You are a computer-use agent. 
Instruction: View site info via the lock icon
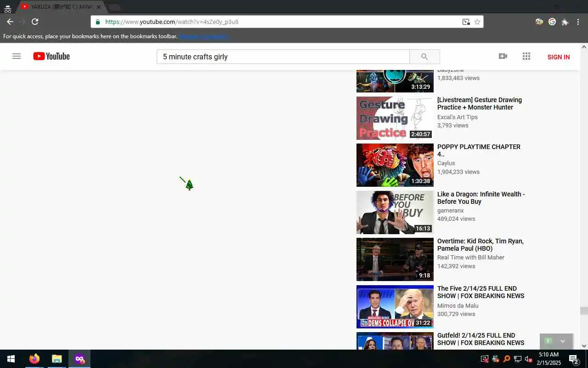click(97, 22)
